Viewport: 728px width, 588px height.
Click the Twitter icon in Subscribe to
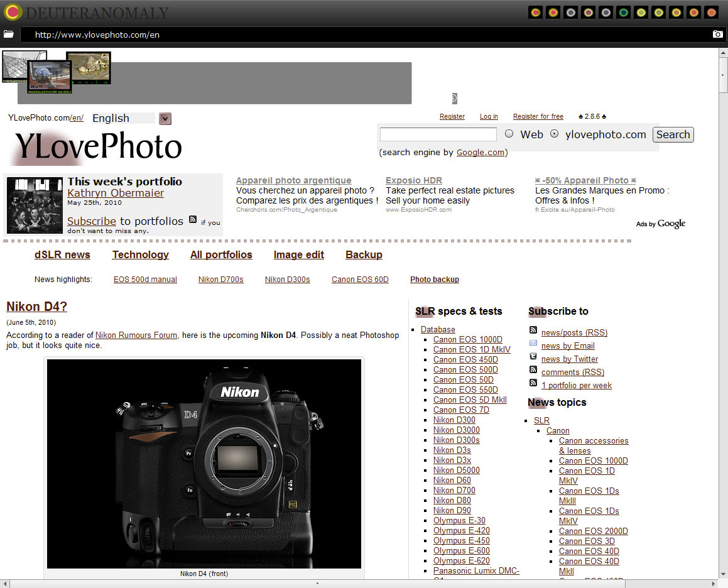[x=533, y=356]
